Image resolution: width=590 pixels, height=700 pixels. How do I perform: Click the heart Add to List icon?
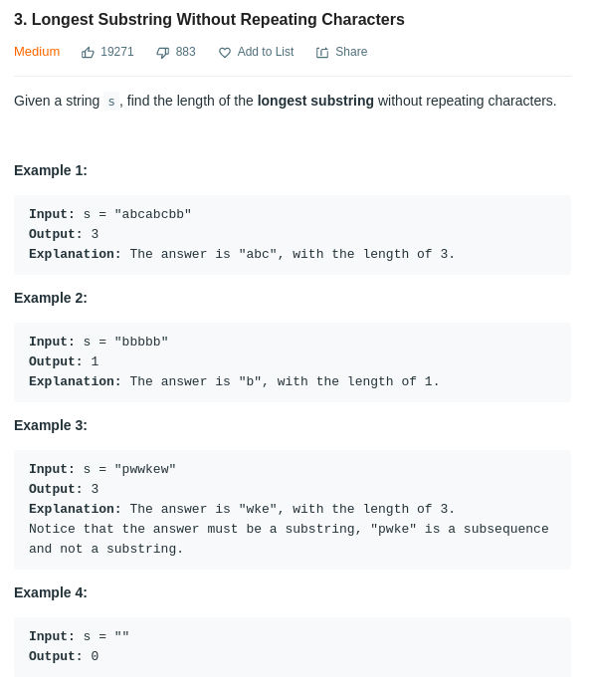tap(225, 53)
